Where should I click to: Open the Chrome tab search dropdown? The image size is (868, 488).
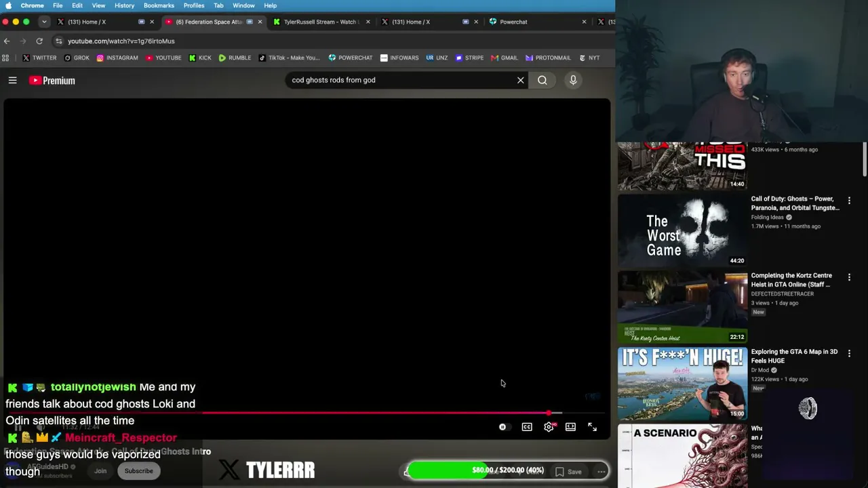[44, 22]
